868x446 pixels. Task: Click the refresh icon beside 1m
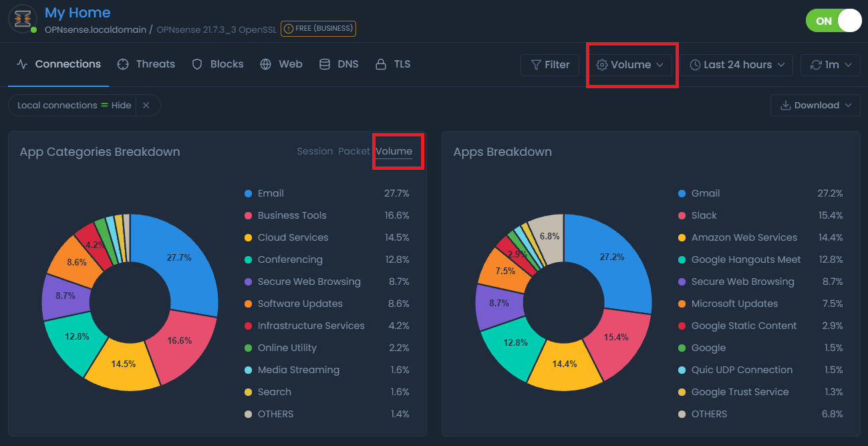point(816,65)
